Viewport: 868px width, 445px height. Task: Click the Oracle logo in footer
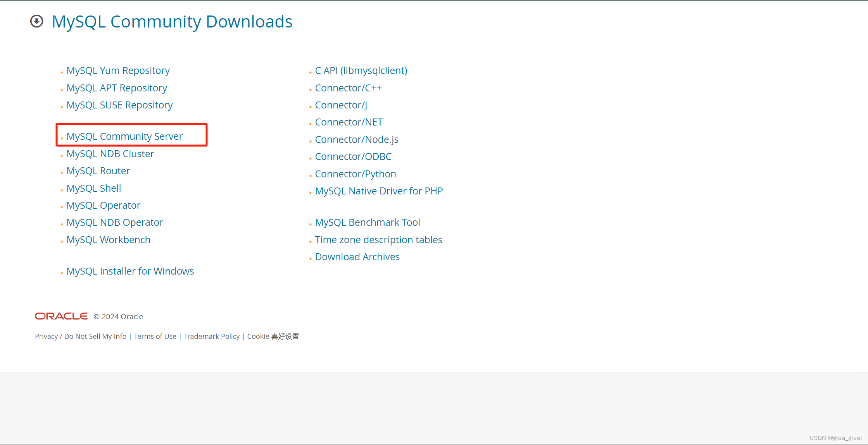(x=61, y=316)
